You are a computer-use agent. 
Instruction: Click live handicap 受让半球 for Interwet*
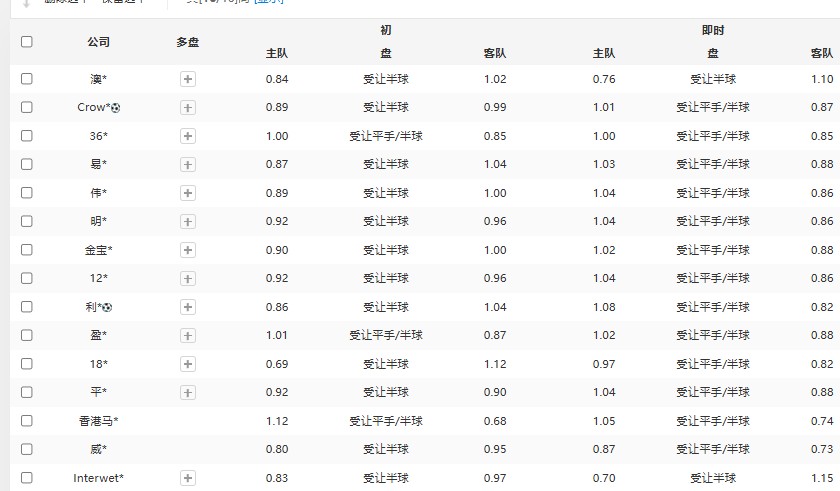(x=712, y=478)
